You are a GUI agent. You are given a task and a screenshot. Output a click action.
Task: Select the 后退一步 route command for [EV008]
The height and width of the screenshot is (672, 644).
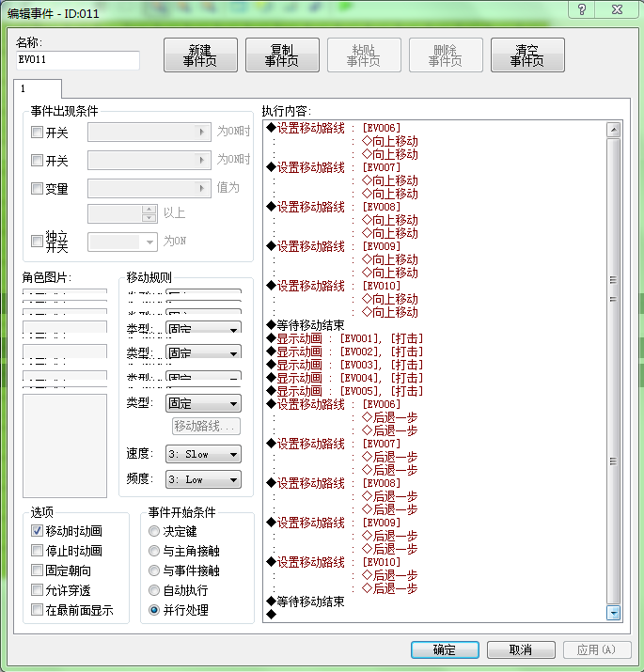(x=333, y=483)
